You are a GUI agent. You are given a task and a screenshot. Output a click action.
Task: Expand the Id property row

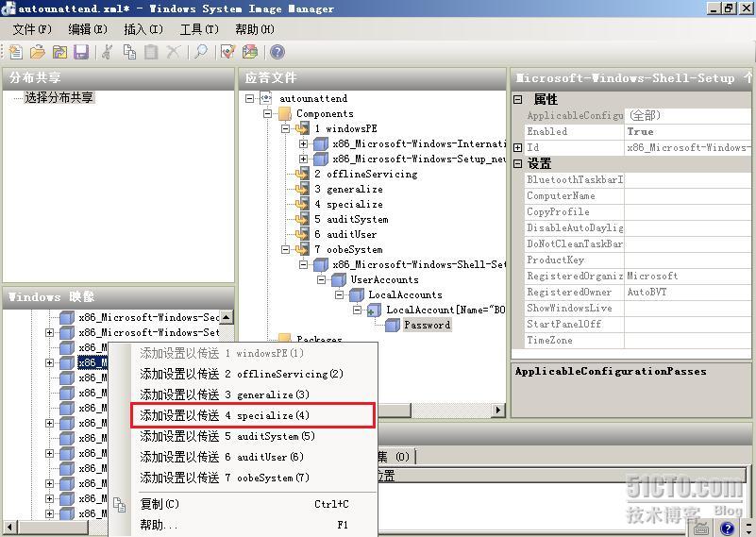coord(518,147)
